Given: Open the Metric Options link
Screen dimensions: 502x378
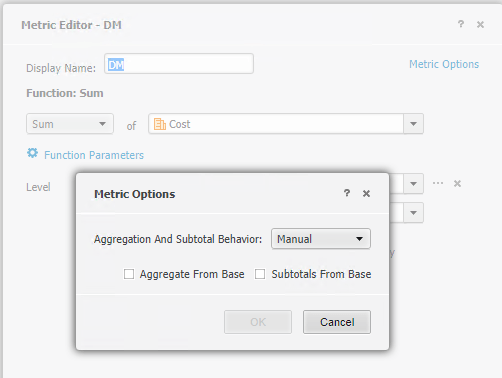Looking at the screenshot, I should [444, 64].
